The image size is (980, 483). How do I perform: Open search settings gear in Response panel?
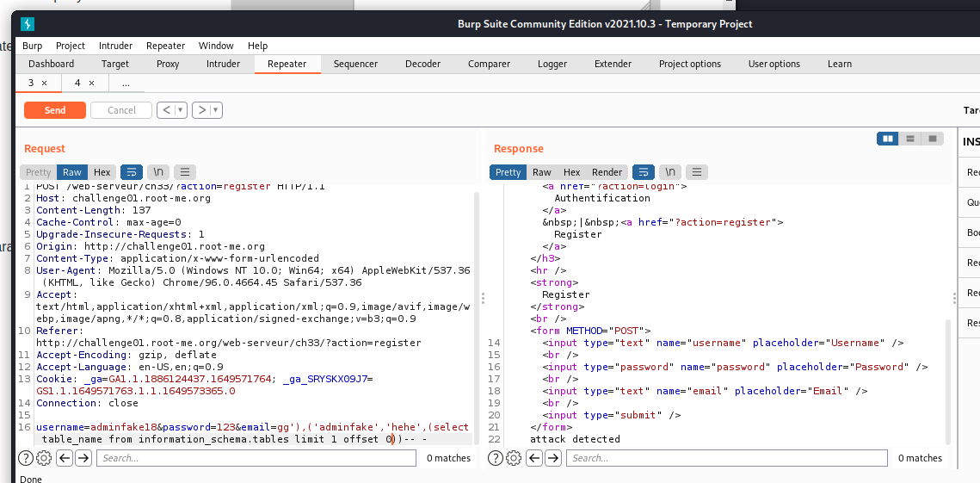(513, 458)
